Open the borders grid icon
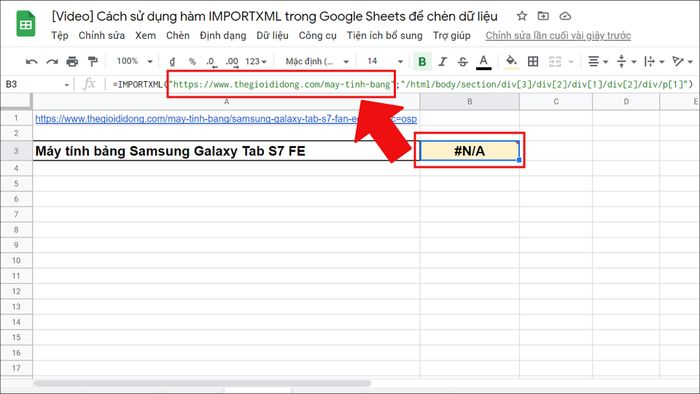The width and height of the screenshot is (700, 394). tap(533, 62)
